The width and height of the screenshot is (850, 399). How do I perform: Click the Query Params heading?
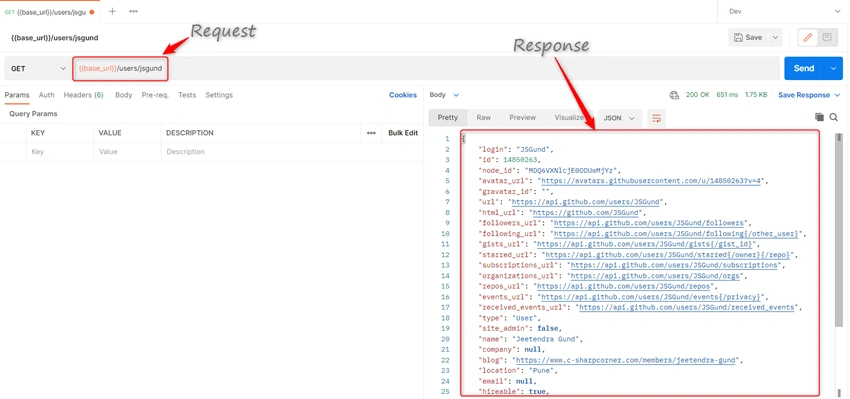pyautogui.click(x=33, y=114)
